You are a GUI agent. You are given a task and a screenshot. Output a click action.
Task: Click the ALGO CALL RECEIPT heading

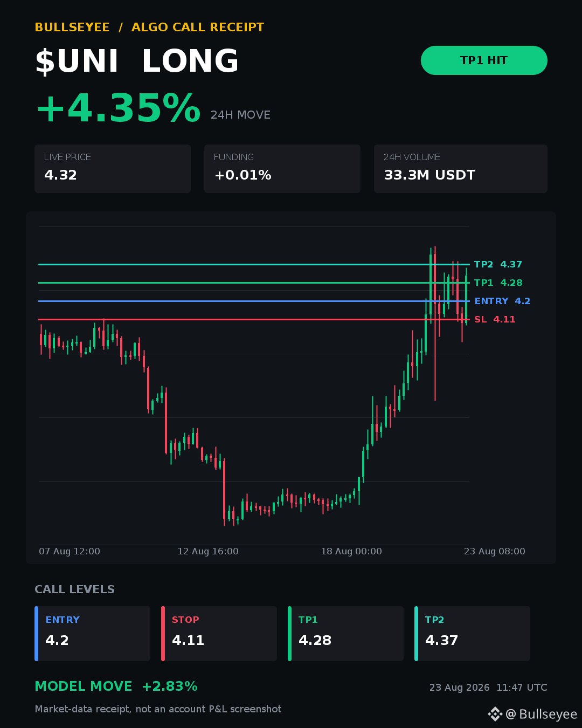tap(198, 28)
